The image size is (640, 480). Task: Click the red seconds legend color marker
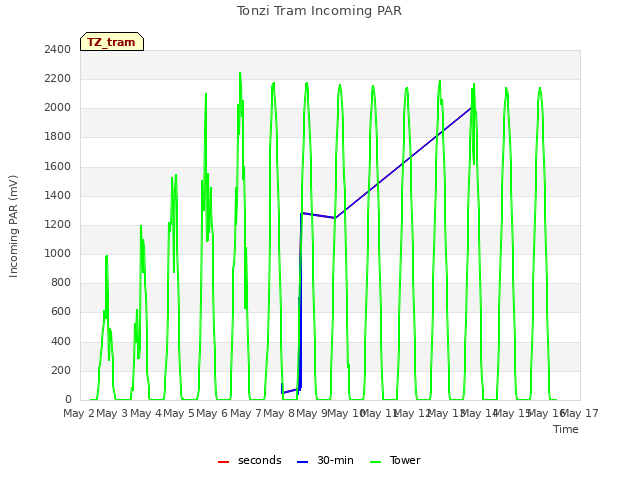[224, 462]
